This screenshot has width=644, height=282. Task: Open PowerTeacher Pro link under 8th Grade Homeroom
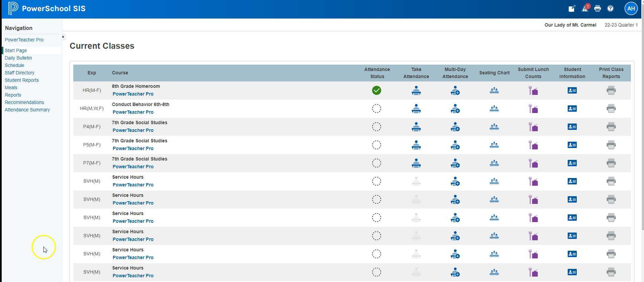click(x=133, y=94)
